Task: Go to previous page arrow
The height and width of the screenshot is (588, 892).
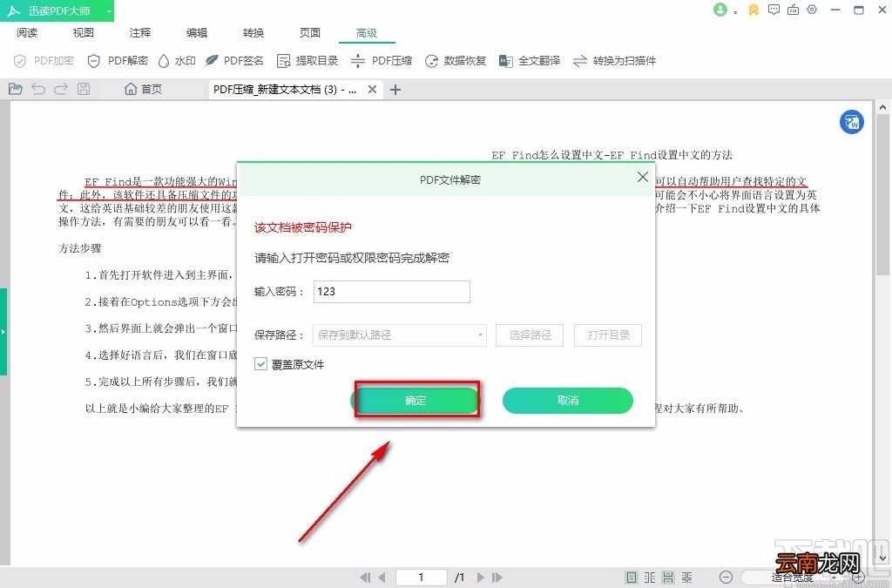Action: (382, 578)
